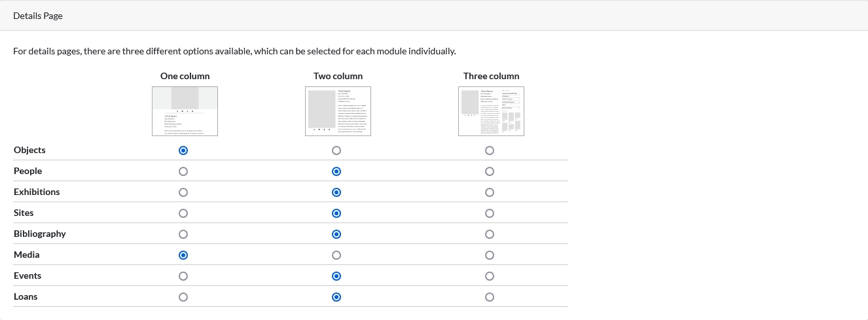This screenshot has height=320, width=868.
Task: Pick Three column for Sites
Action: click(490, 213)
